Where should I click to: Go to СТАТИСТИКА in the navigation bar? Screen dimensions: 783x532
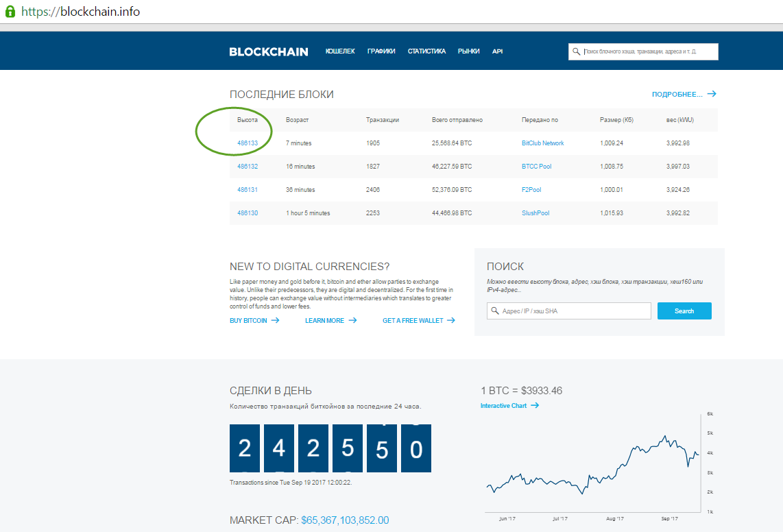pyautogui.click(x=426, y=51)
